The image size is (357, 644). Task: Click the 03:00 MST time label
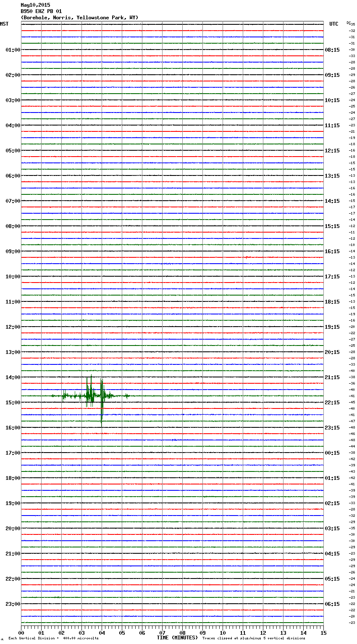coord(13,100)
